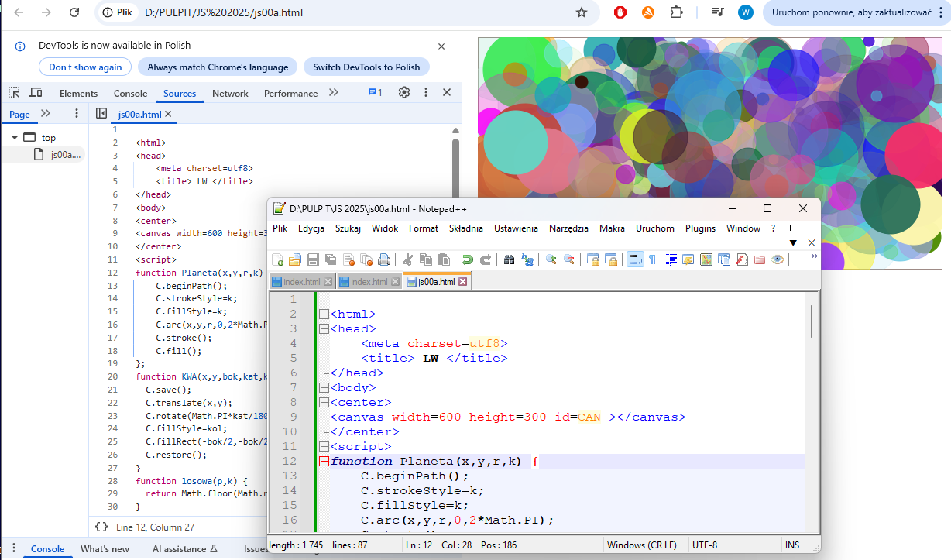Activate the inspect element picker in DevTools
The height and width of the screenshot is (560, 951).
pyautogui.click(x=14, y=92)
